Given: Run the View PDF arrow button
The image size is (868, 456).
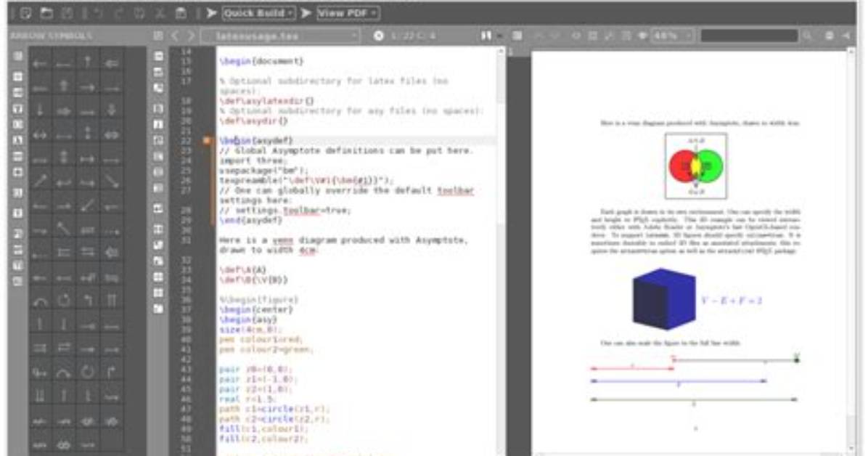Looking at the screenshot, I should click(x=306, y=13).
